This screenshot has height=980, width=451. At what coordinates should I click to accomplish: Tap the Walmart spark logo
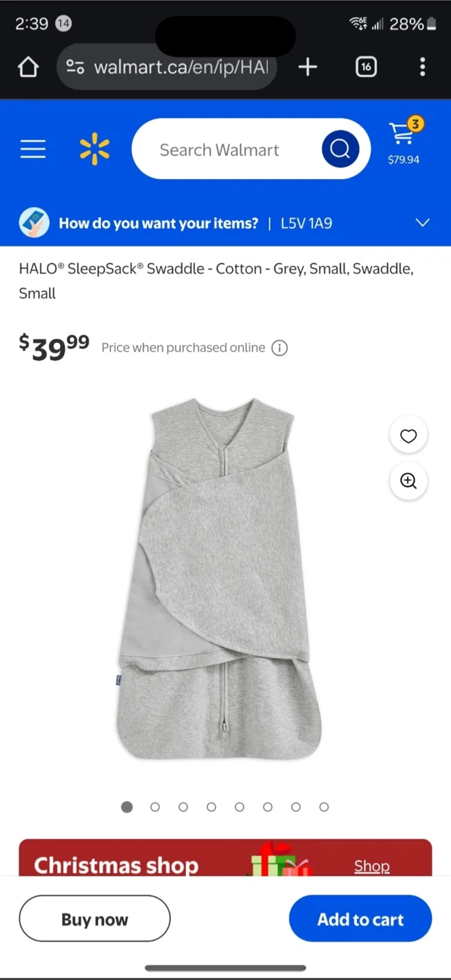click(x=95, y=149)
